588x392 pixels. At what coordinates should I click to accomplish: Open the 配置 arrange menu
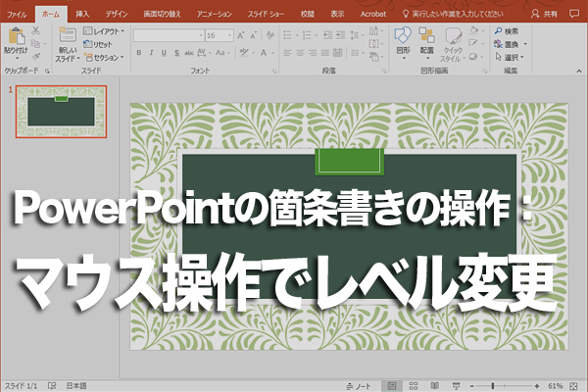click(x=426, y=42)
